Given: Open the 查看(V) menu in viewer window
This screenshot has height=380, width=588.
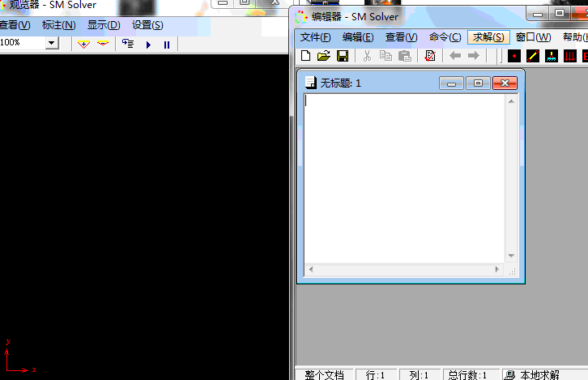Looking at the screenshot, I should (x=15, y=25).
